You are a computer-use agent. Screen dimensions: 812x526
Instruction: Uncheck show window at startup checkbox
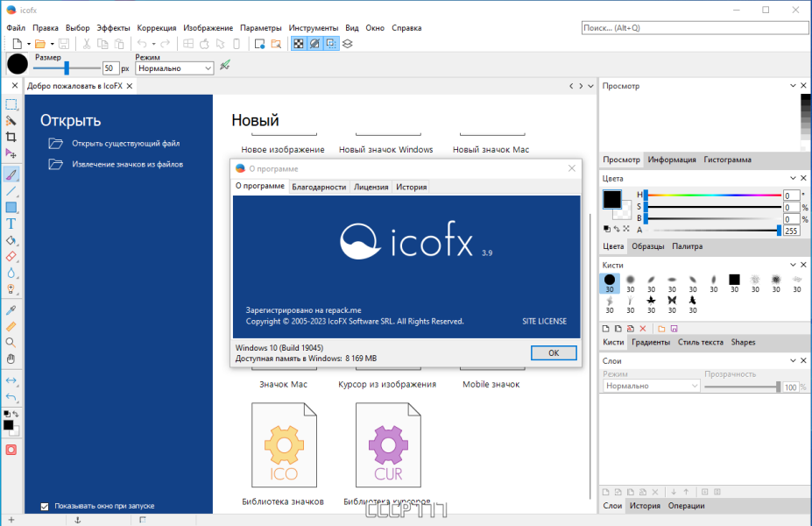tap(45, 507)
